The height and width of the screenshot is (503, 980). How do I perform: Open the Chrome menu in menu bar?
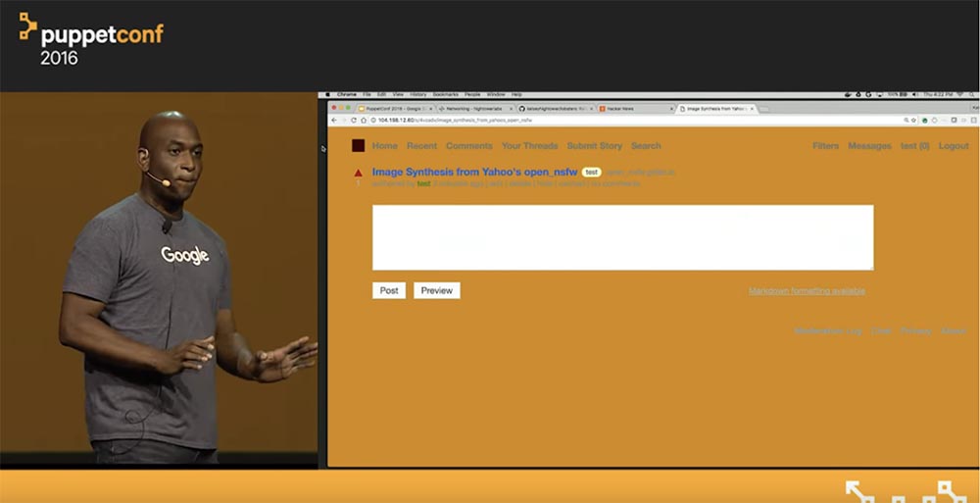point(347,94)
